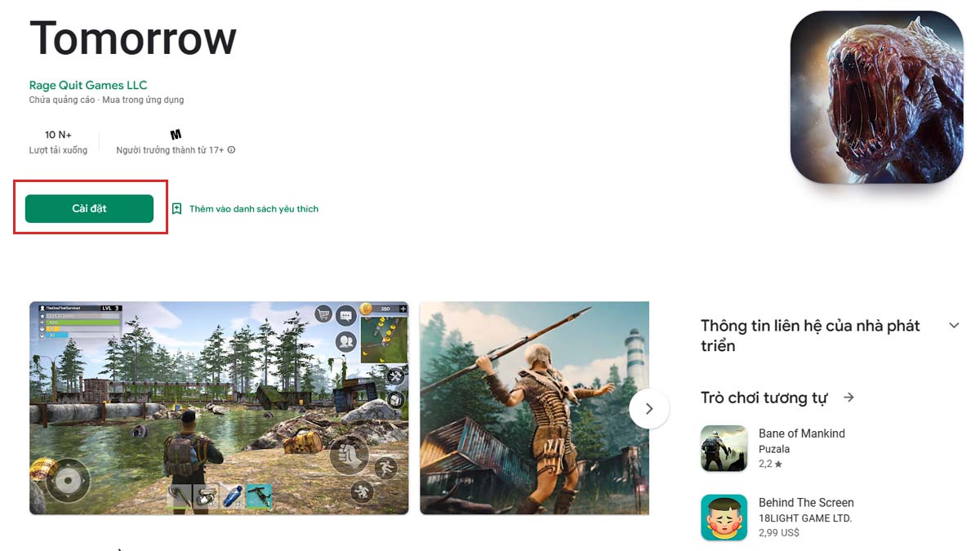
Task: Click the Trò chơi tương tự heading
Action: click(764, 398)
